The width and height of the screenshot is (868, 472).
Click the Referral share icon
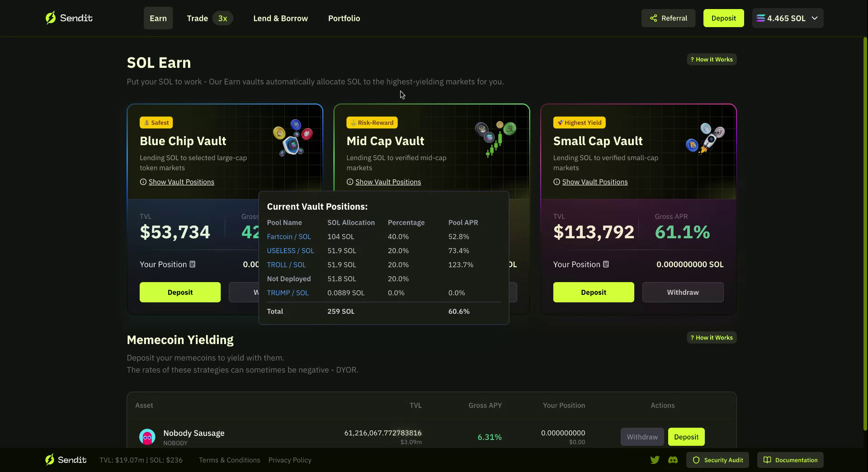pos(653,18)
